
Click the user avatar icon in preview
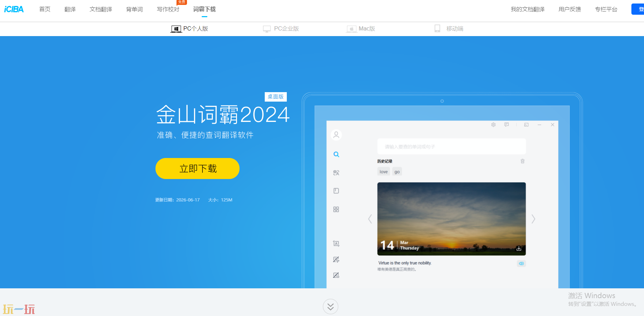[336, 135]
